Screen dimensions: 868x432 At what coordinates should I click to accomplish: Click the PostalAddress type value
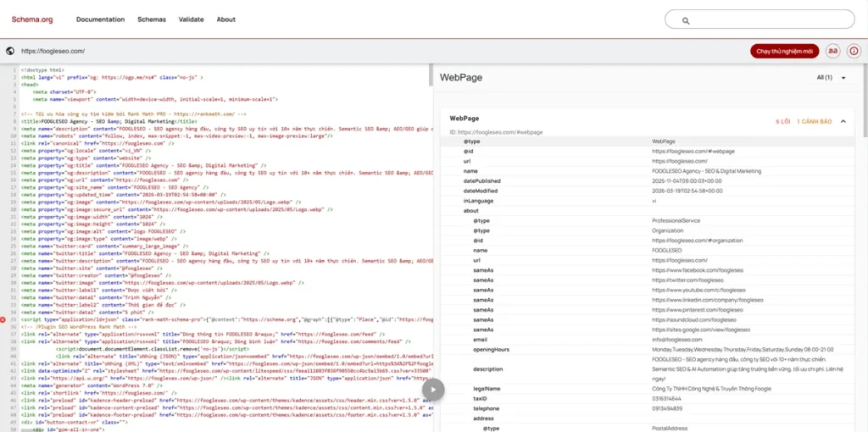(x=670, y=428)
